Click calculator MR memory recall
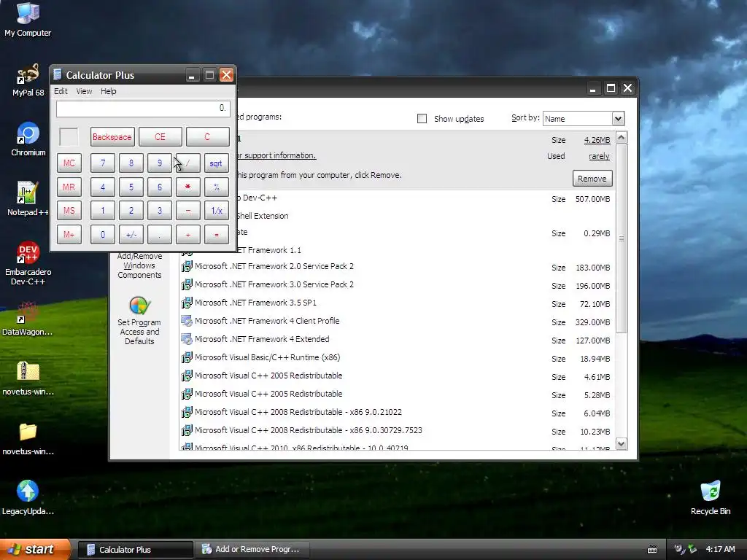Screen dimensions: 747x560 [x=69, y=187]
